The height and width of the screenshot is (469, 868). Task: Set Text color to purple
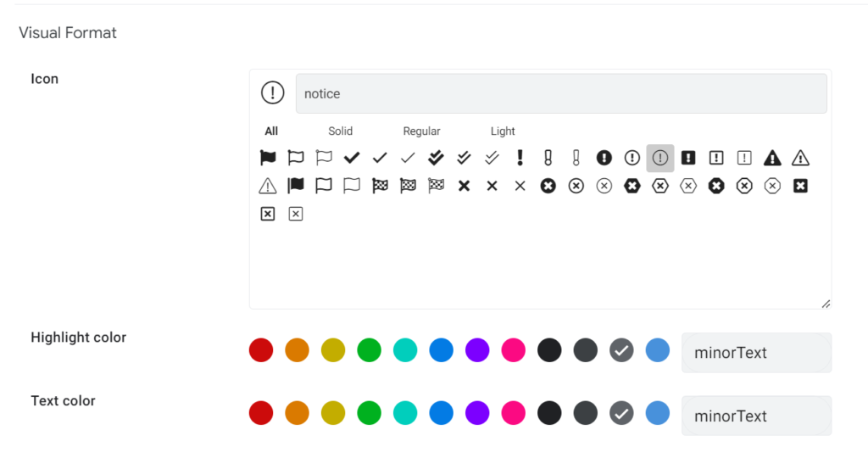tap(477, 413)
